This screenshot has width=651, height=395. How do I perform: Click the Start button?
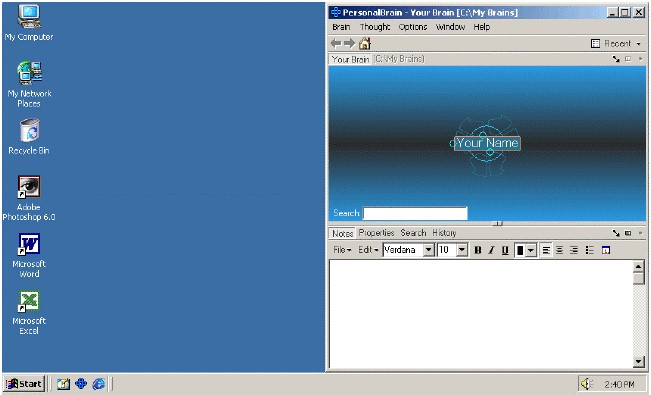point(24,383)
